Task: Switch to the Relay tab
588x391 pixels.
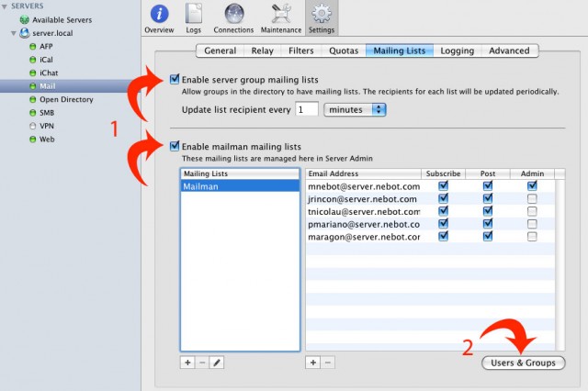Action: click(x=262, y=50)
